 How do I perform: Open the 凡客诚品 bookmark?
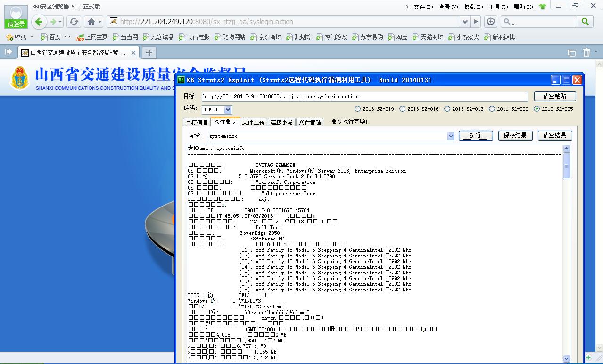pyautogui.click(x=158, y=37)
